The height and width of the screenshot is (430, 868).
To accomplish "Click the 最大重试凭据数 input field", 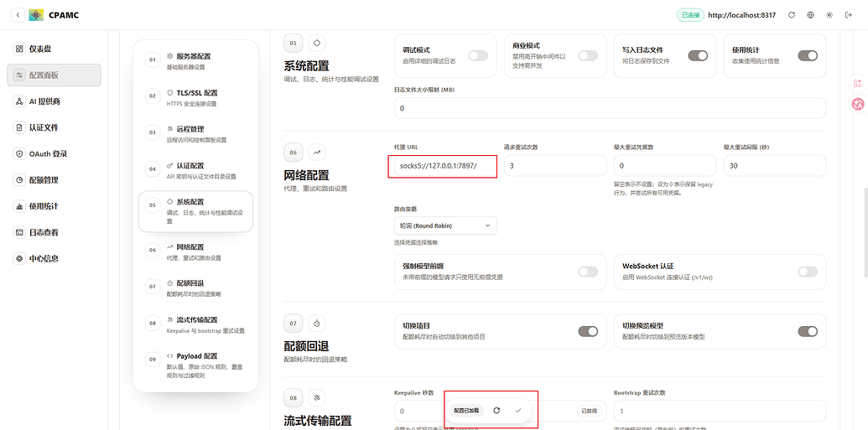I will pos(665,165).
